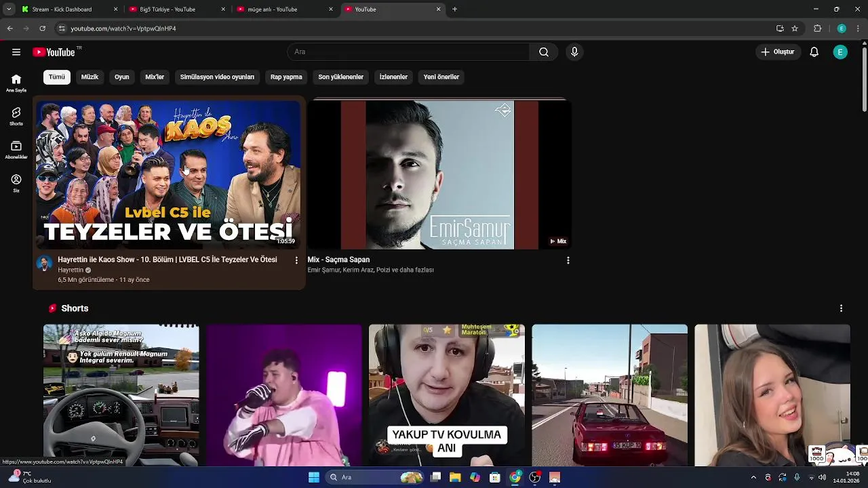Open Yakup TV Kovulma Anı short
This screenshot has height=488, width=868.
click(x=447, y=395)
